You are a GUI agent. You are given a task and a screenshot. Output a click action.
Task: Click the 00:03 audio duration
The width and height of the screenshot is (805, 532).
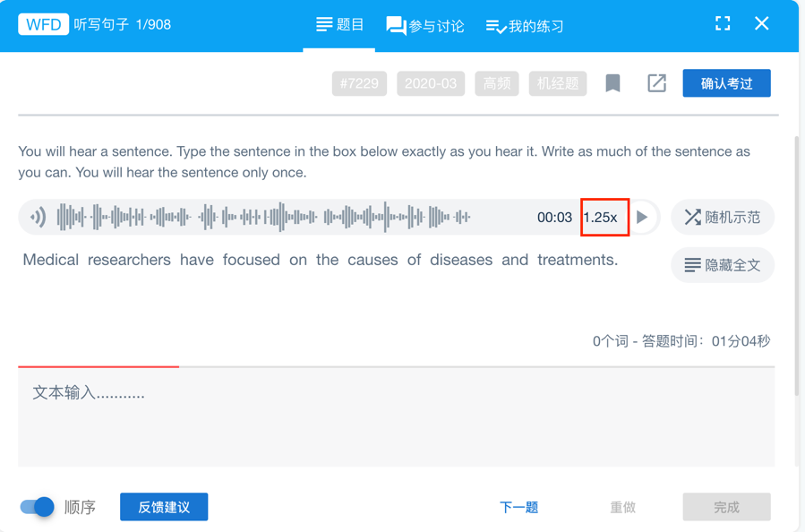point(554,218)
